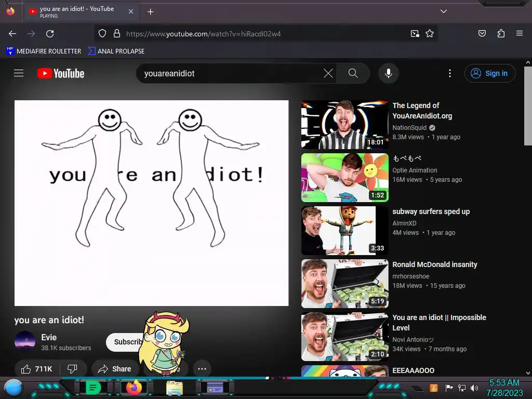
Task: Click the page vertical scrollbar thumb
Action: click(528, 105)
